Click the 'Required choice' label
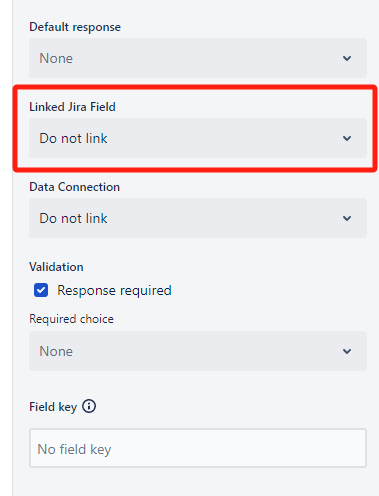The width and height of the screenshot is (379, 496). click(x=71, y=319)
